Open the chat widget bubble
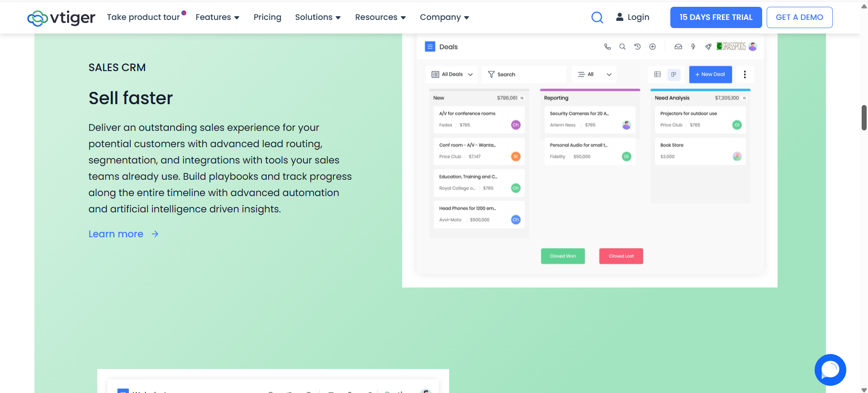Viewport: 868px width, 393px height. coord(830,370)
